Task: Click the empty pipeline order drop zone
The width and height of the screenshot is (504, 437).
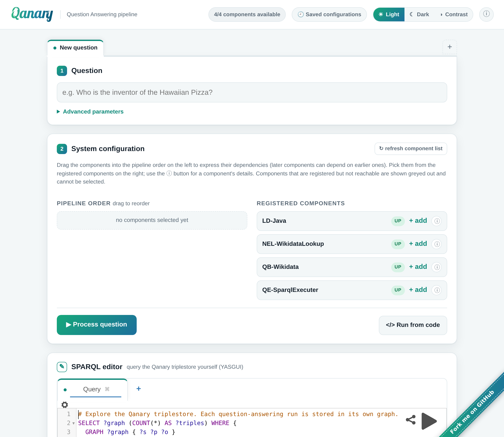Action: [152, 220]
